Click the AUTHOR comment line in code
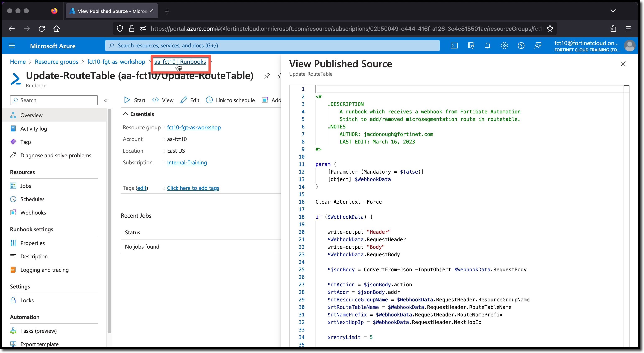Image resolution: width=644 pixels, height=353 pixels. pos(386,134)
